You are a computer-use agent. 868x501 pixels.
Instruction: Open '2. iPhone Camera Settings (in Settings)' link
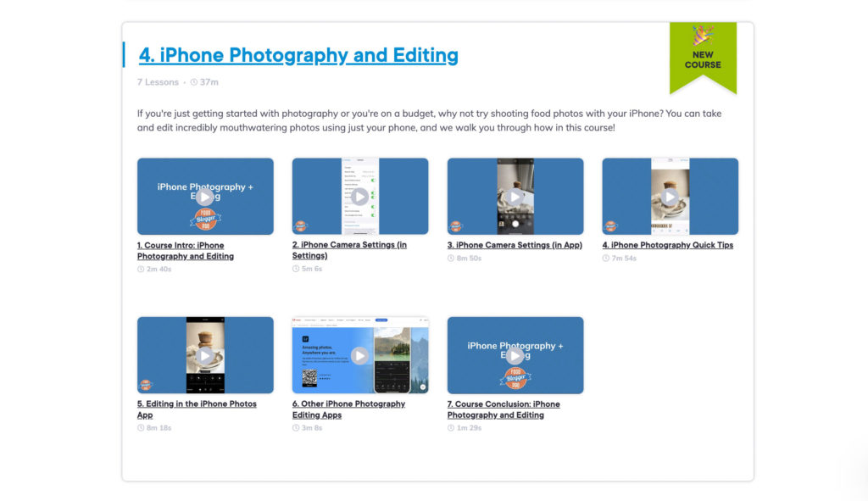[349, 250]
